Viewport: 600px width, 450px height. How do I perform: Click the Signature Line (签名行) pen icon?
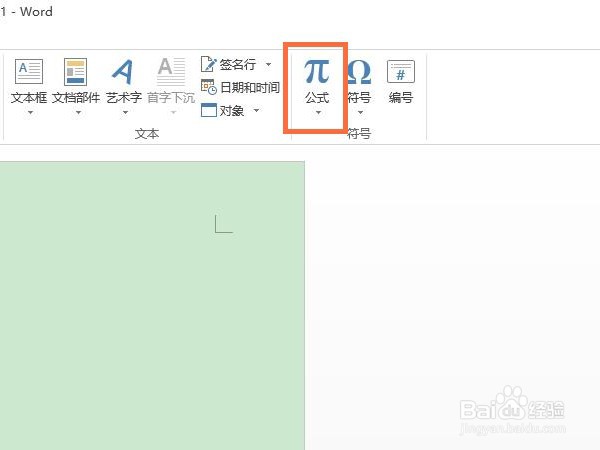209,64
